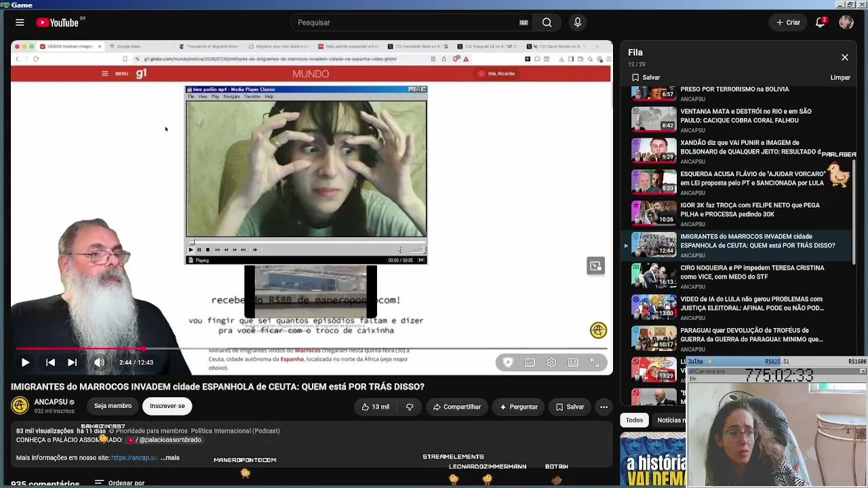The width and height of the screenshot is (868, 488).
Task: Expand the description with ...mais
Action: pos(170,458)
